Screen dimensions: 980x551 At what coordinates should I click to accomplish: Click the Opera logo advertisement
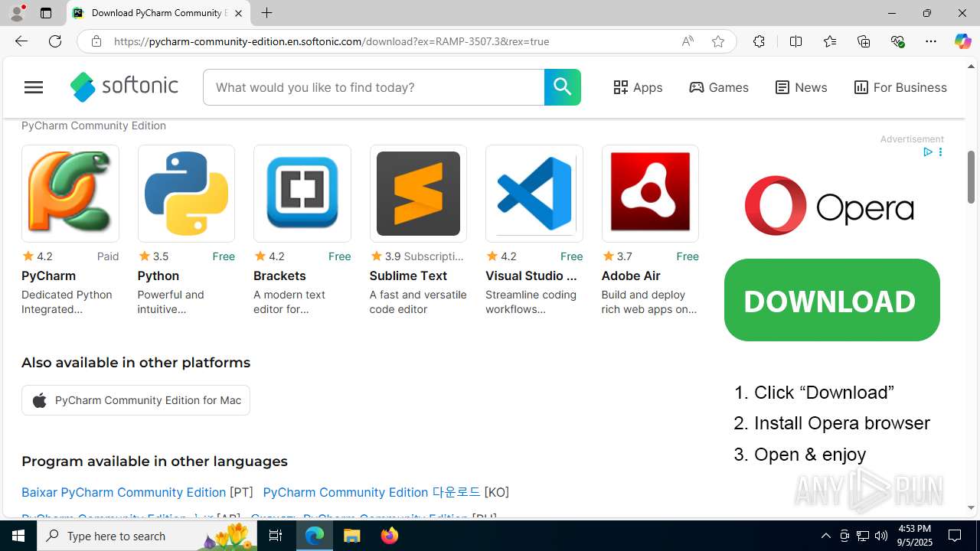point(829,206)
